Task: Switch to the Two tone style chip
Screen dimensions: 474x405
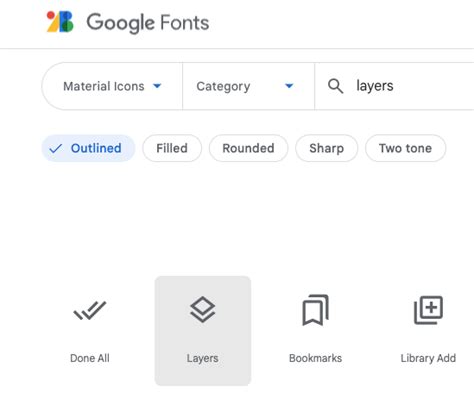Action: 405,148
